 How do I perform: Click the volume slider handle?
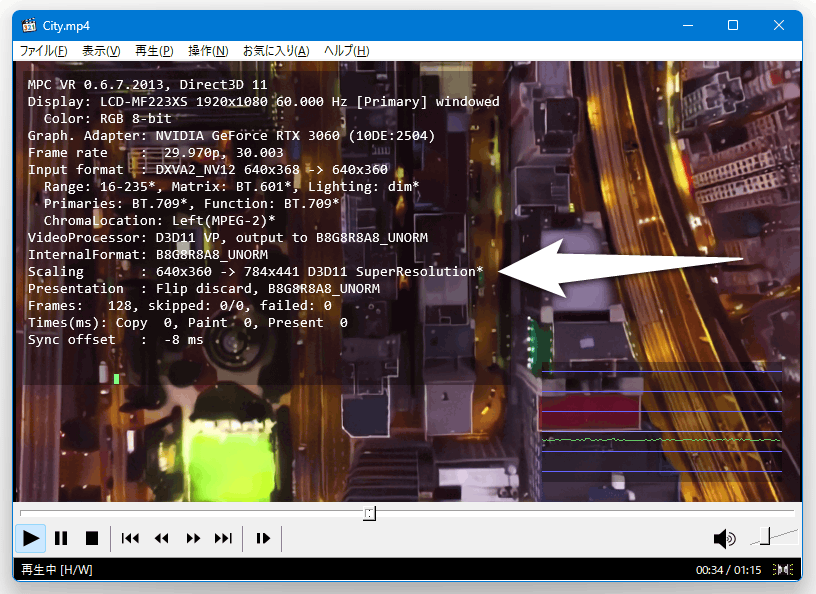point(764,536)
